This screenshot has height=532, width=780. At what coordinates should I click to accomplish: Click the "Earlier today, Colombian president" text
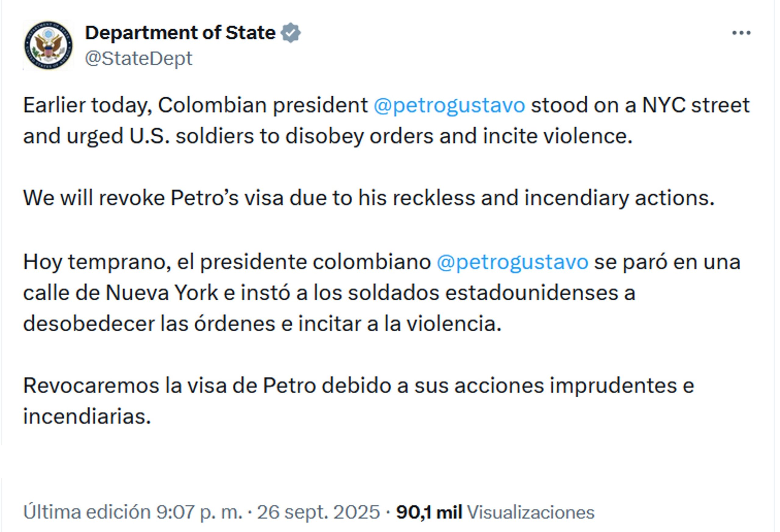coord(195,105)
